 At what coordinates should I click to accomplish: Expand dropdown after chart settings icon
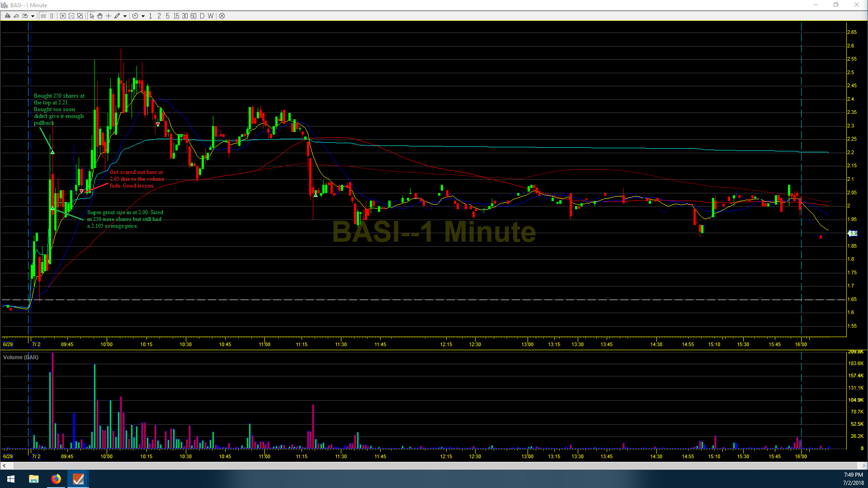(x=33, y=16)
